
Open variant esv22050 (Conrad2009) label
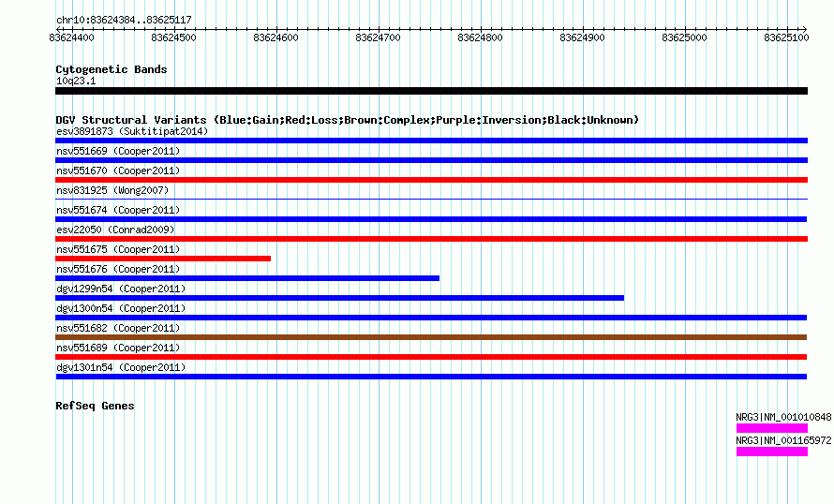(x=115, y=230)
